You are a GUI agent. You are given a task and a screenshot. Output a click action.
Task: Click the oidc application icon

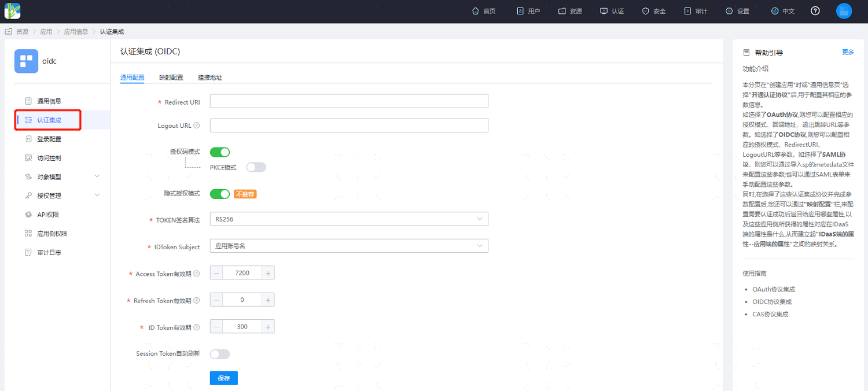pyautogui.click(x=26, y=61)
